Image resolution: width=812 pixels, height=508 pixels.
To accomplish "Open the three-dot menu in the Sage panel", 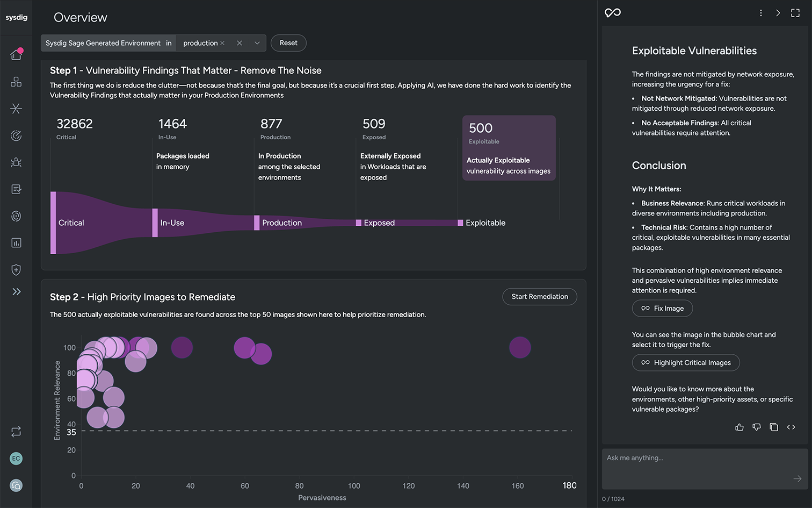I will click(761, 13).
